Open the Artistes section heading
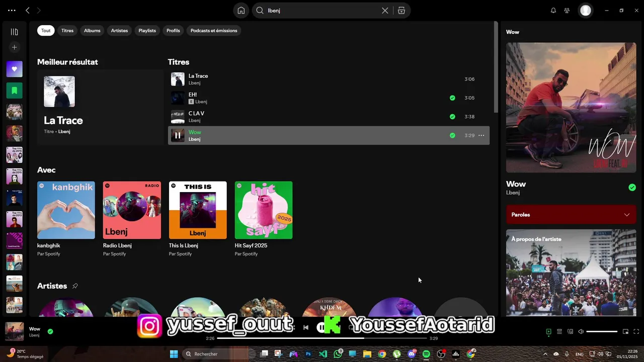This screenshot has width=644, height=362. (x=52, y=286)
